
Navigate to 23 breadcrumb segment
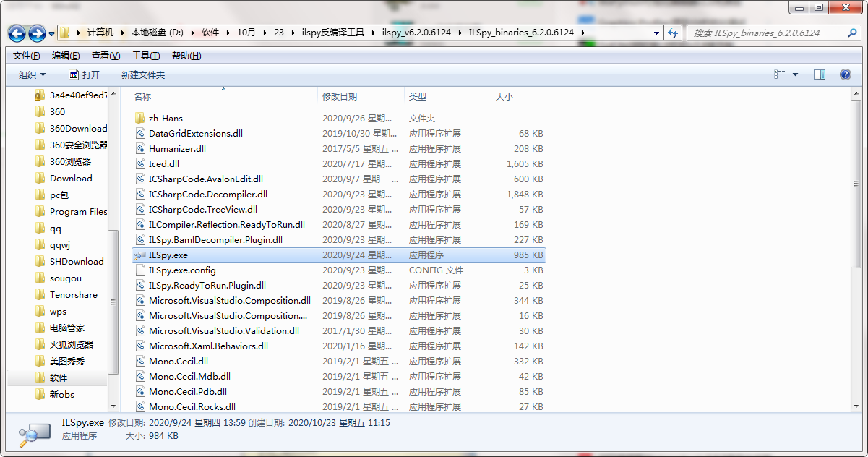pos(279,33)
